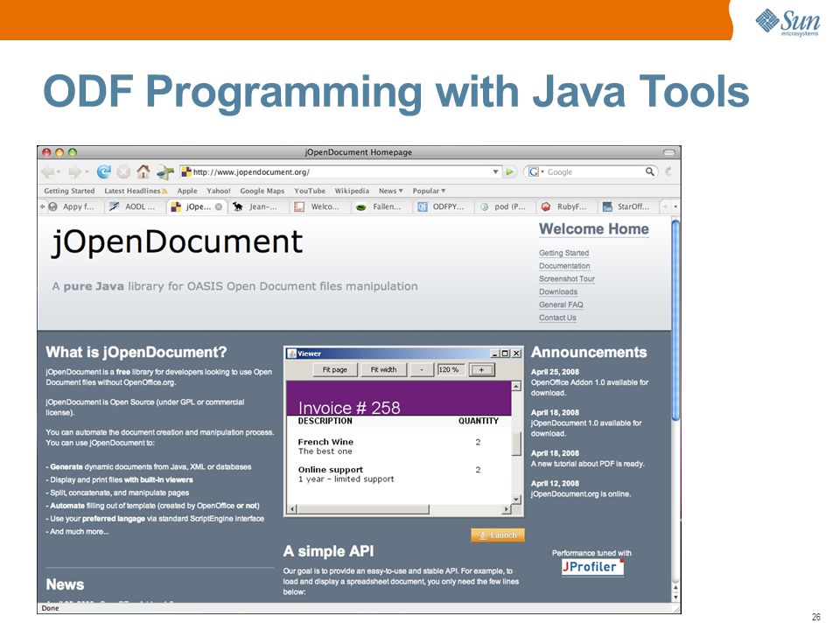Click the April 25, 2008 announcement date
Screen dimensions: 840x630
click(555, 372)
